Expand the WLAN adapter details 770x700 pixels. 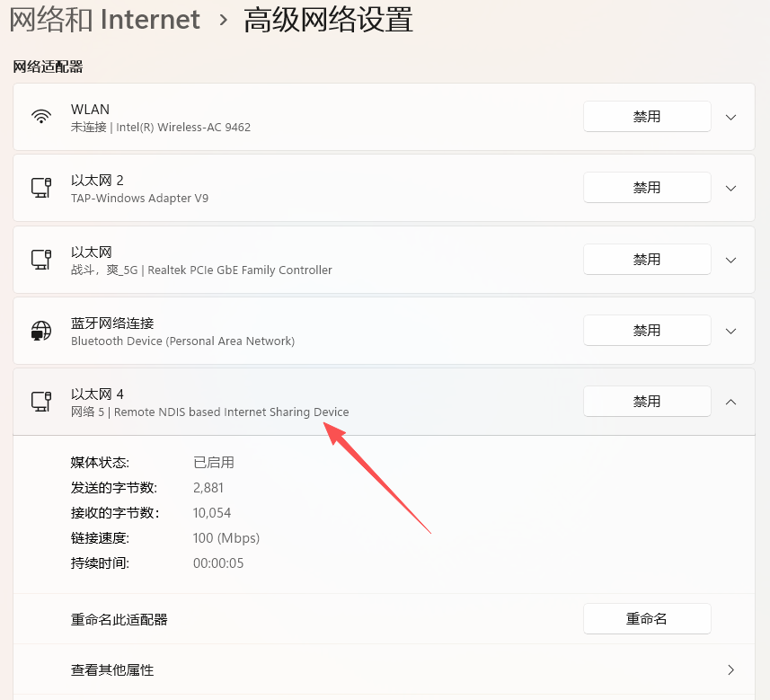(730, 116)
